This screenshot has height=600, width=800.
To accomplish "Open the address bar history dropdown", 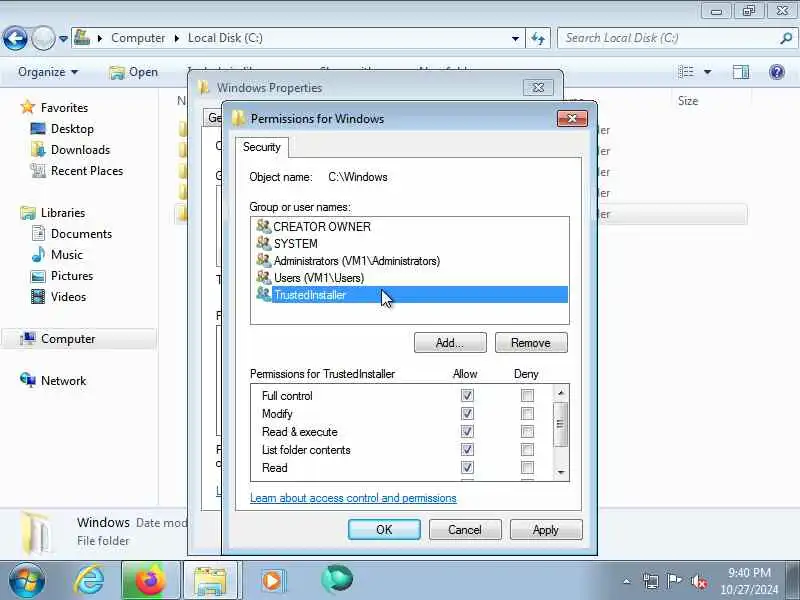I will [x=515, y=38].
